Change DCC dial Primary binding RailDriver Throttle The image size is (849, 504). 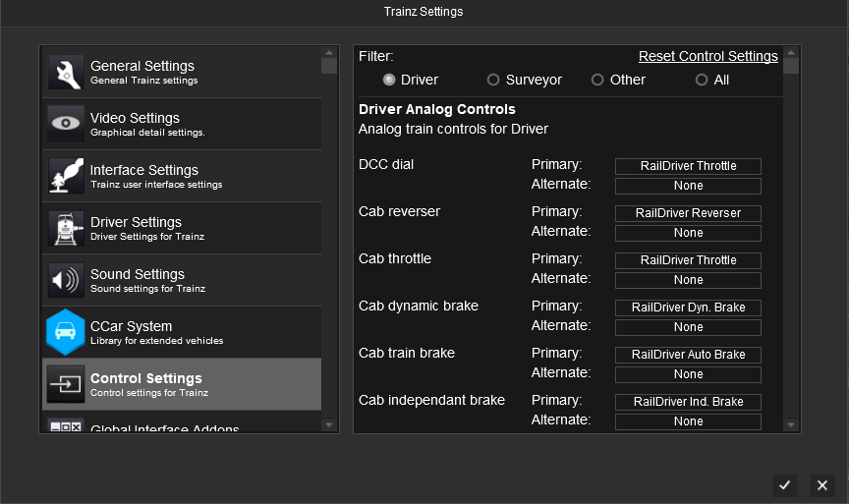click(688, 166)
